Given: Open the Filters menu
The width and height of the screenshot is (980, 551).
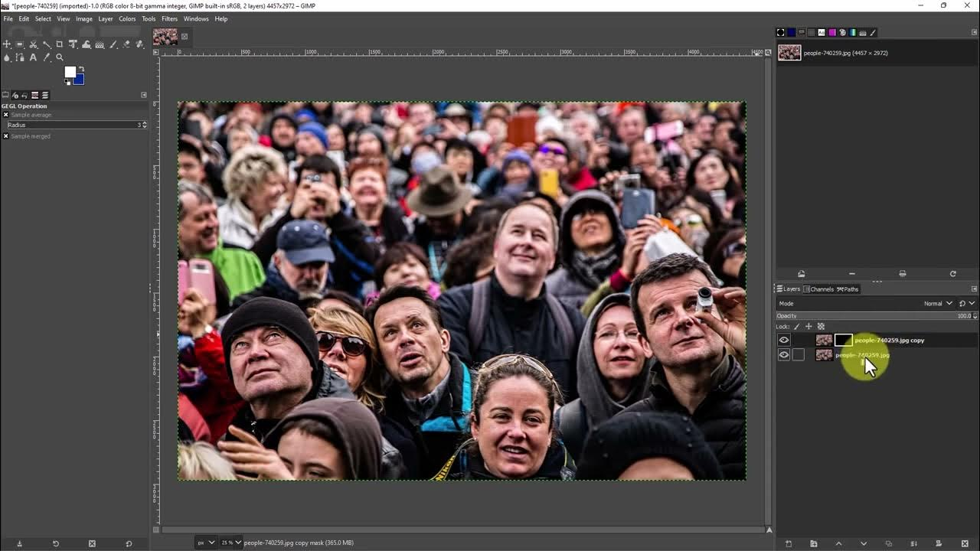Looking at the screenshot, I should [169, 18].
